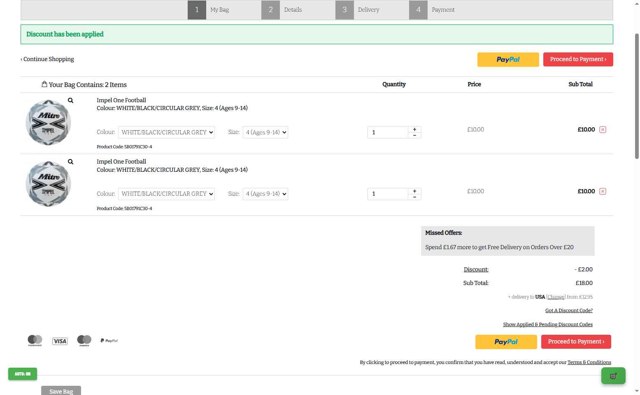
Task: Remove the second Impel One Football item
Action: click(x=602, y=191)
